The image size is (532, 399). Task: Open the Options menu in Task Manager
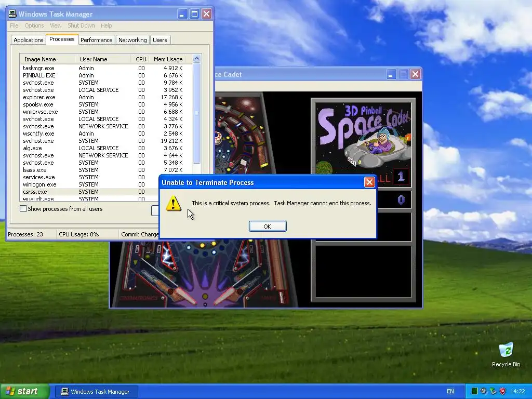(34, 25)
